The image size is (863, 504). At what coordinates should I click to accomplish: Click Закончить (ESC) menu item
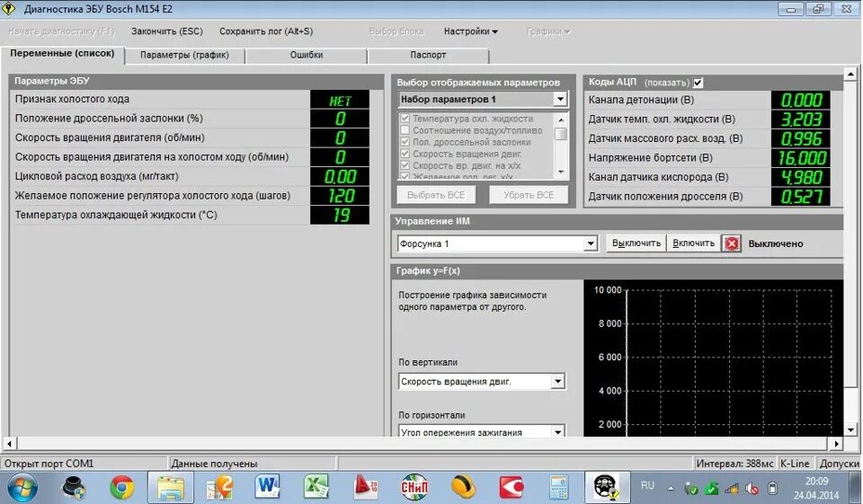pyautogui.click(x=167, y=31)
